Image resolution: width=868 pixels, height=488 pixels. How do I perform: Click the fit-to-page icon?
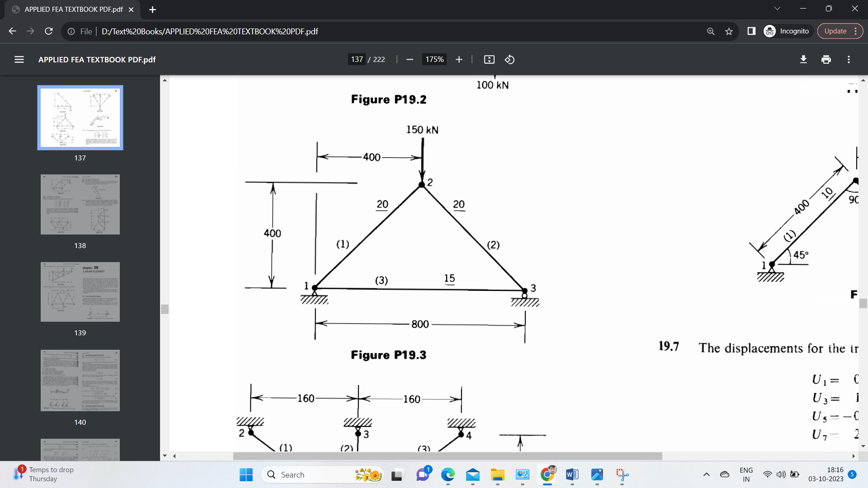(489, 59)
